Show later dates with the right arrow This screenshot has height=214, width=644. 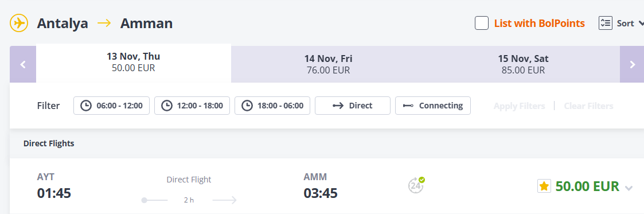point(633,64)
